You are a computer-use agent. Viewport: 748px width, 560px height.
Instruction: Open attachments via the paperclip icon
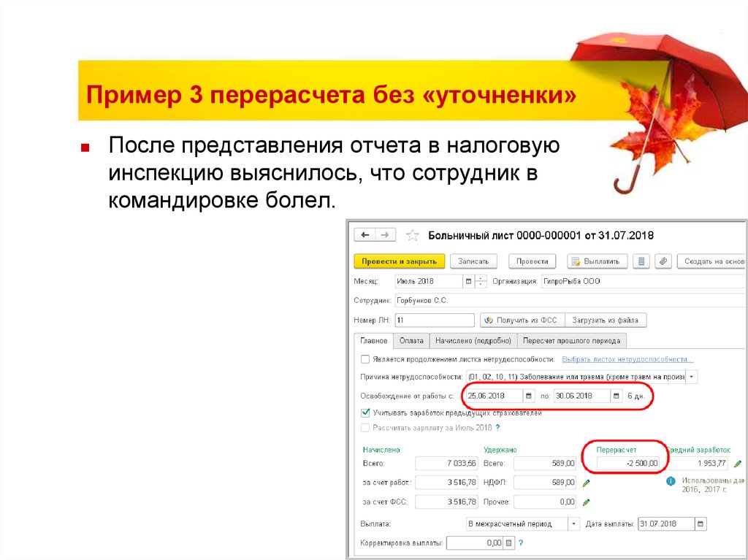[663, 261]
